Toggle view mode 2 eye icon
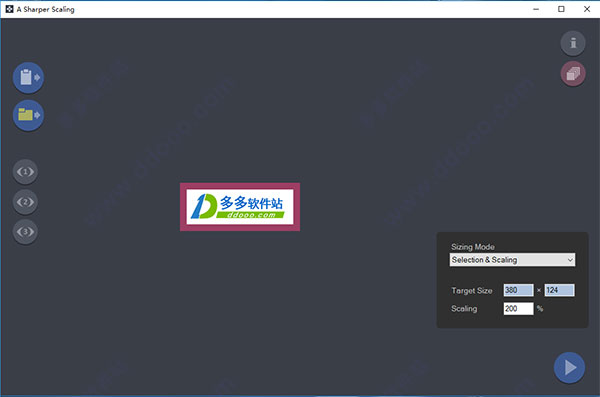600x397 pixels. pos(25,202)
